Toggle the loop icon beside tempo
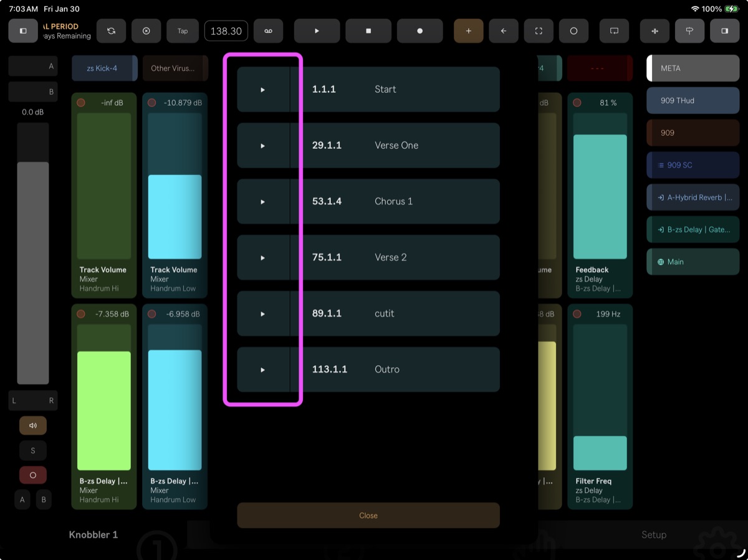 (268, 31)
